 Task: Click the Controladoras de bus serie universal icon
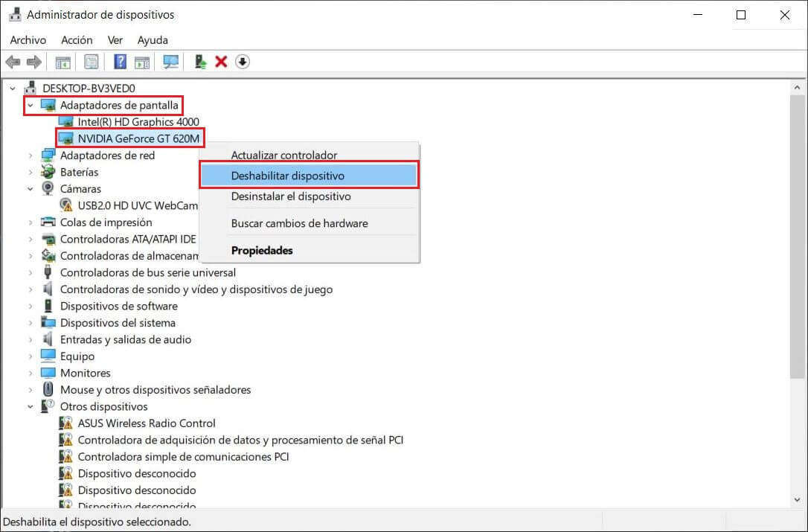pos(48,272)
